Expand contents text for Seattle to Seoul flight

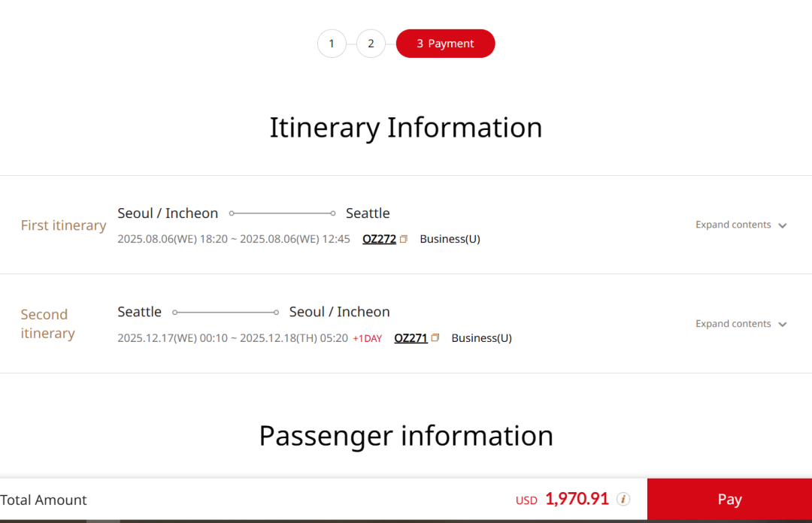(x=733, y=324)
